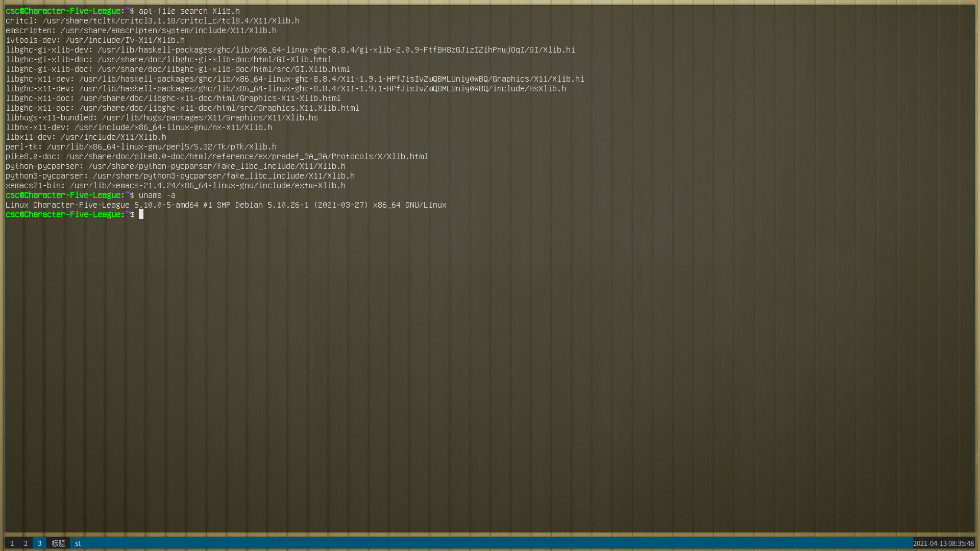Screen dimensions: 980x551
Task: Click the 标题 layout symbol in bar
Action: coord(58,543)
